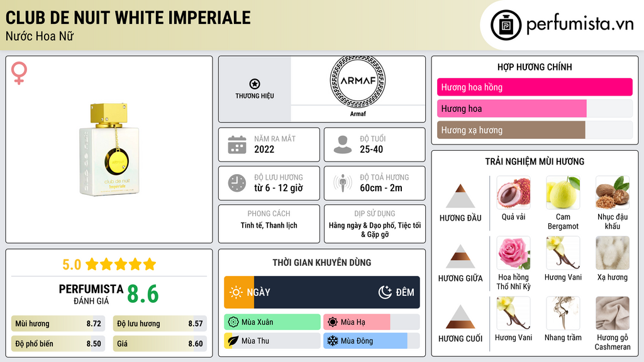
Task: Click the calendar icon beside Năm ra mắt
Action: click(x=236, y=145)
